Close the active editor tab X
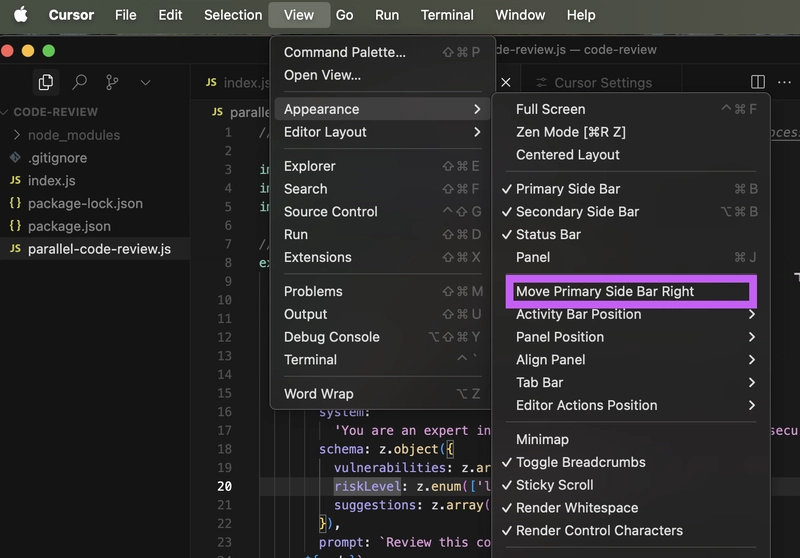Image resolution: width=800 pixels, height=558 pixels. (x=506, y=82)
